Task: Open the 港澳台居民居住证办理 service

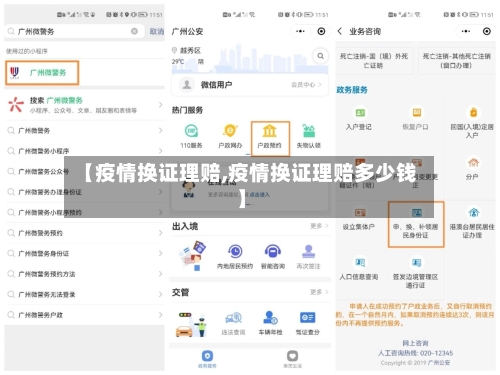Action: (x=473, y=223)
